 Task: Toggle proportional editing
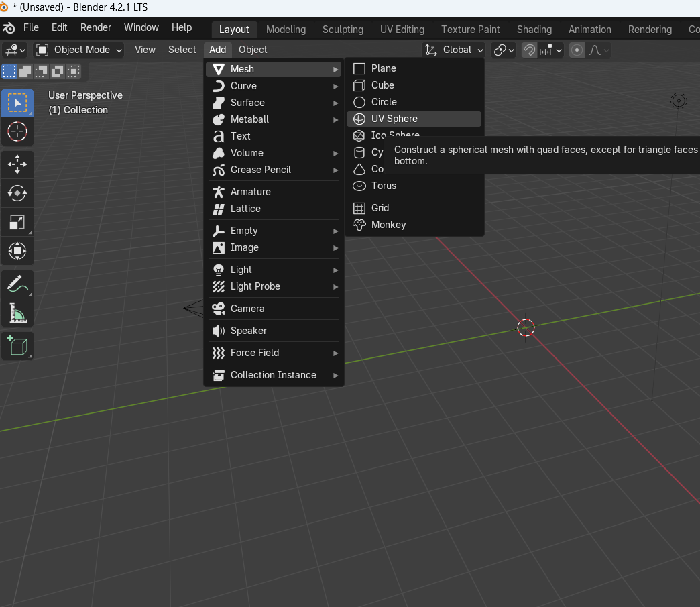(577, 50)
